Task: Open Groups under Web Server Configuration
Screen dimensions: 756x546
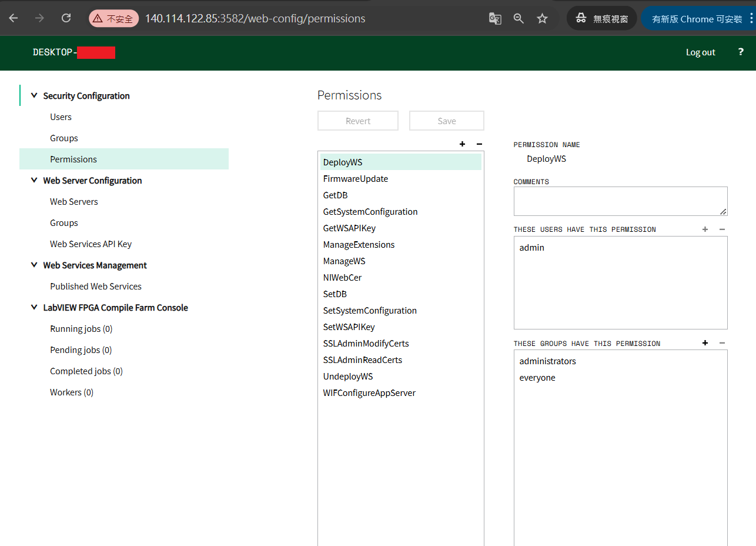Action: coord(64,223)
